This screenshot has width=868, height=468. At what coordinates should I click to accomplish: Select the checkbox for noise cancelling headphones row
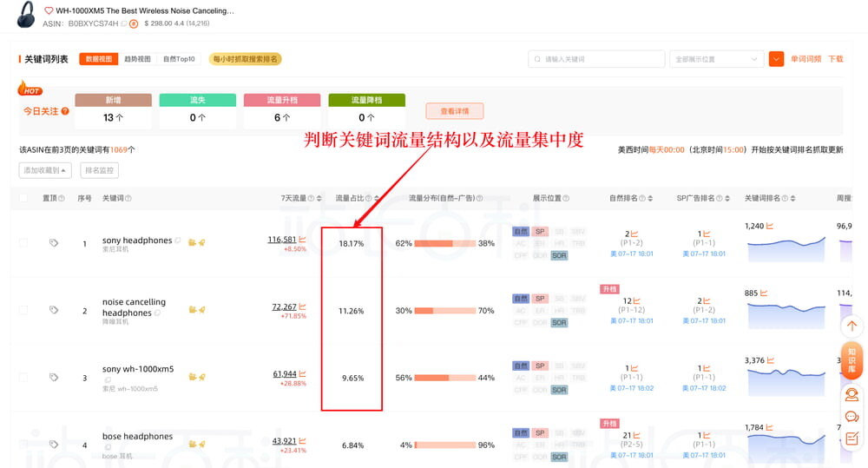[23, 310]
